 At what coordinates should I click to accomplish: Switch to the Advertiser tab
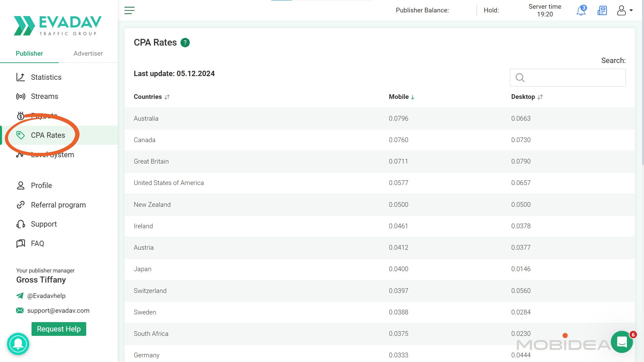pos(88,54)
